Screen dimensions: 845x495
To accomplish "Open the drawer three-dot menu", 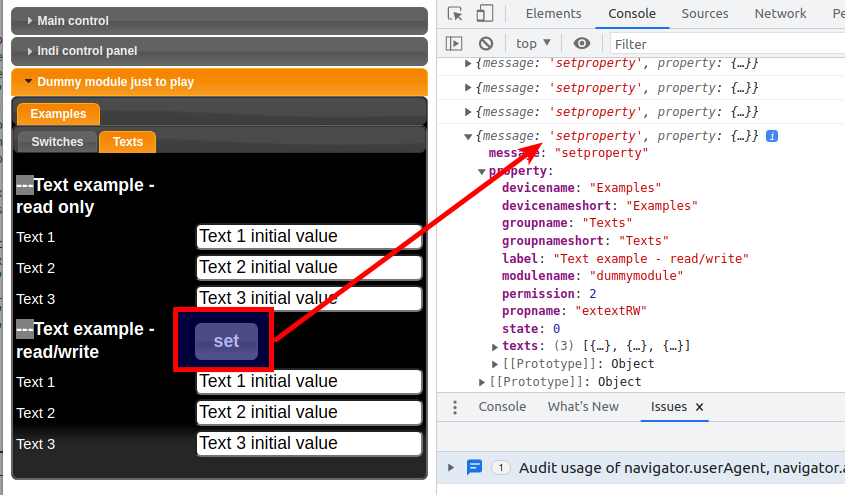I will [x=455, y=407].
